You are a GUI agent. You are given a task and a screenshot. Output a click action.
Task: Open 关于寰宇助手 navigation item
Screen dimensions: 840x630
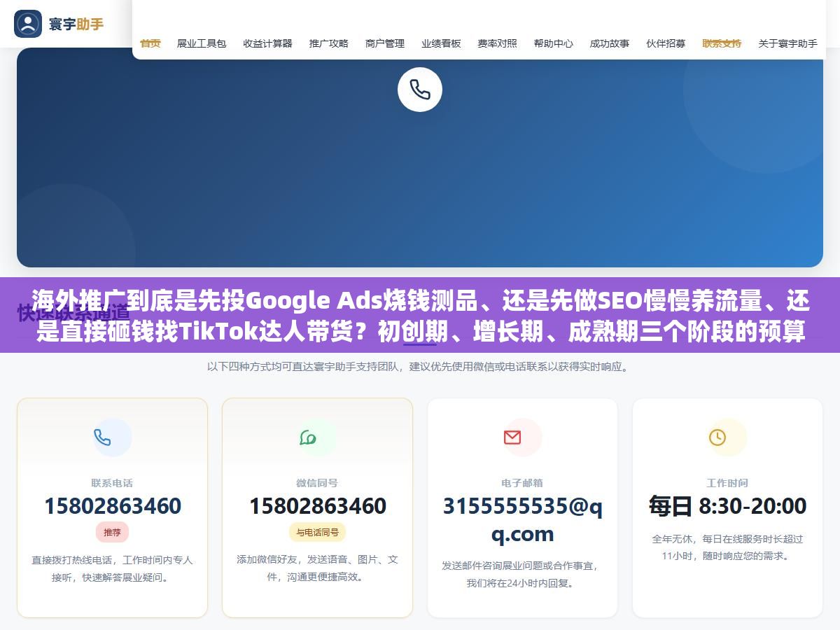click(788, 43)
